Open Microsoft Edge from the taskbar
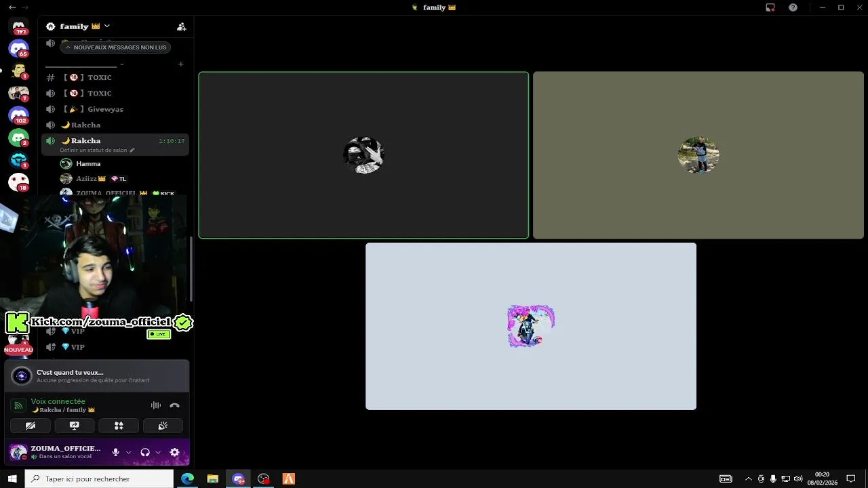 pyautogui.click(x=187, y=479)
